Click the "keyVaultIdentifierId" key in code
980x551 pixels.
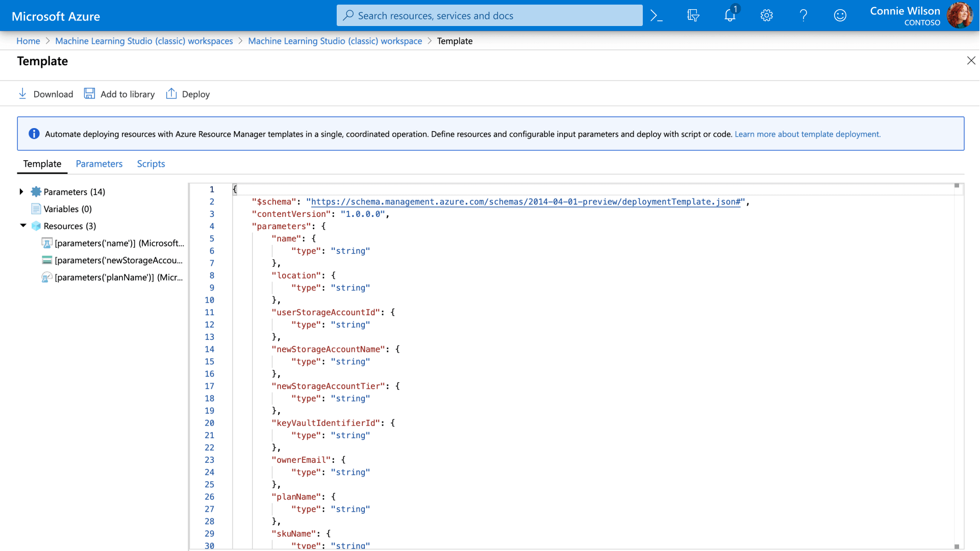[x=326, y=423]
